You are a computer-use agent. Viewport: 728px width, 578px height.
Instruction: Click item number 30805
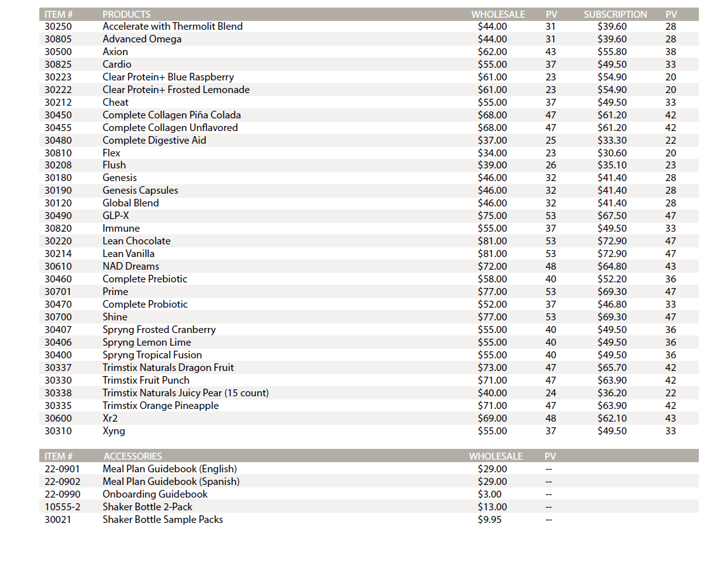(58, 39)
